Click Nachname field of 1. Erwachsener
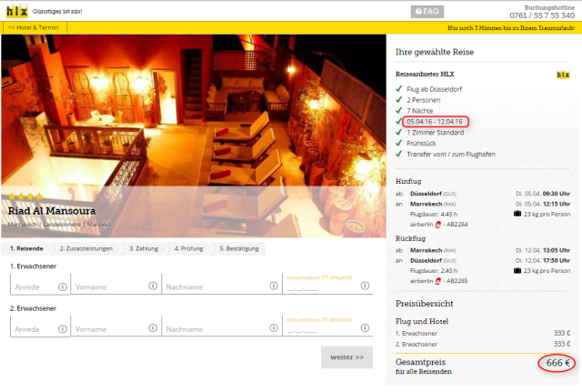Screen dimensions: 582x392 222,285
